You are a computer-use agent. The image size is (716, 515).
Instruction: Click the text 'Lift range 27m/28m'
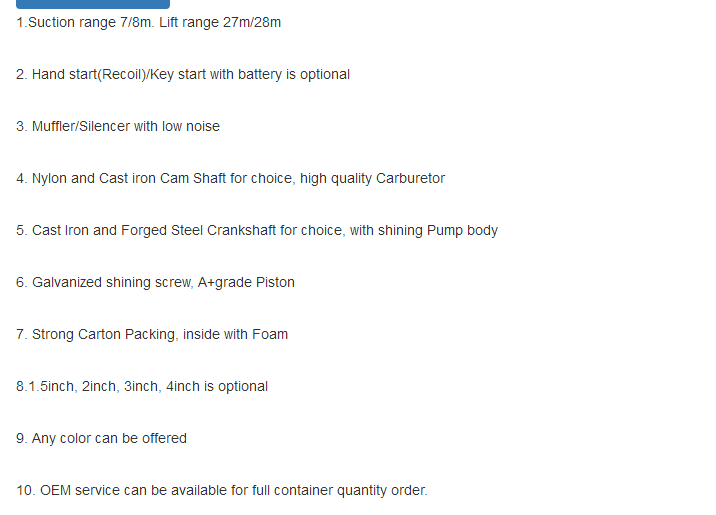tap(220, 22)
